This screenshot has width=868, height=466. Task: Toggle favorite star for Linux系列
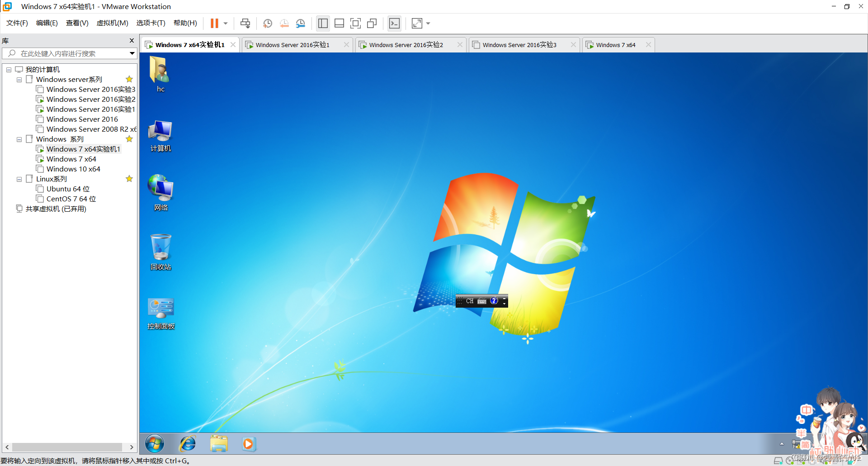pyautogui.click(x=129, y=179)
